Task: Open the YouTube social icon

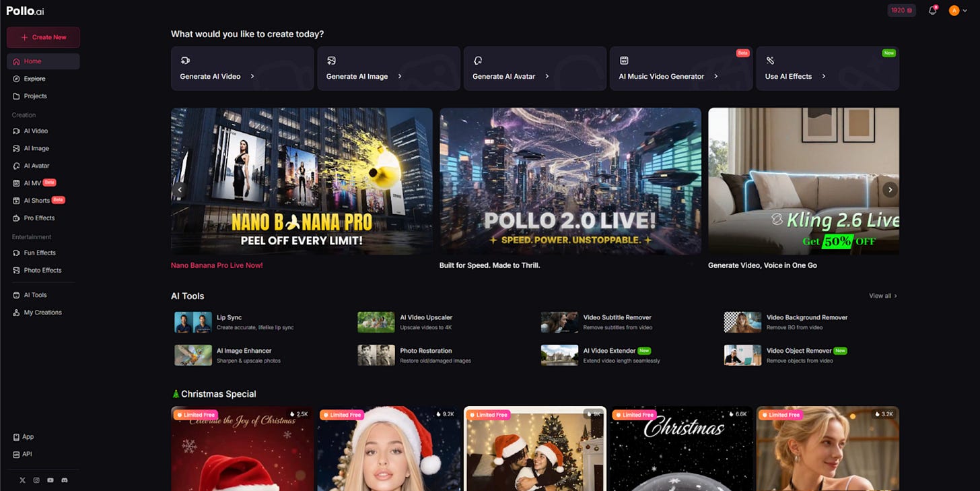Action: click(x=50, y=480)
